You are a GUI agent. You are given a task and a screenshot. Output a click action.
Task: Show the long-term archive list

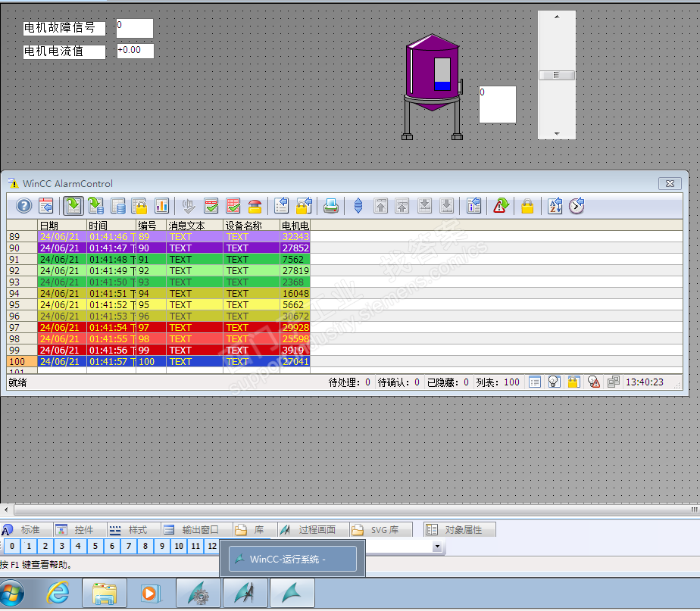(x=118, y=206)
